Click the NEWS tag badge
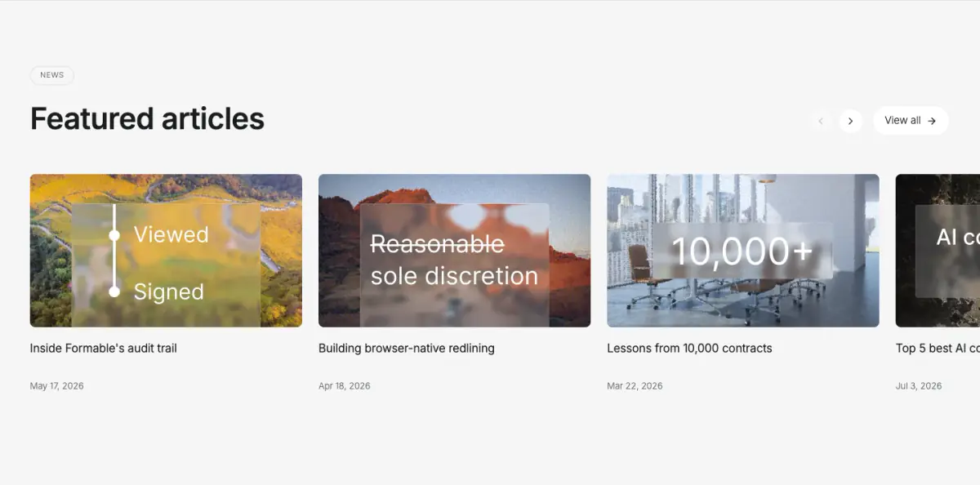The height and width of the screenshot is (485, 980). 52,75
